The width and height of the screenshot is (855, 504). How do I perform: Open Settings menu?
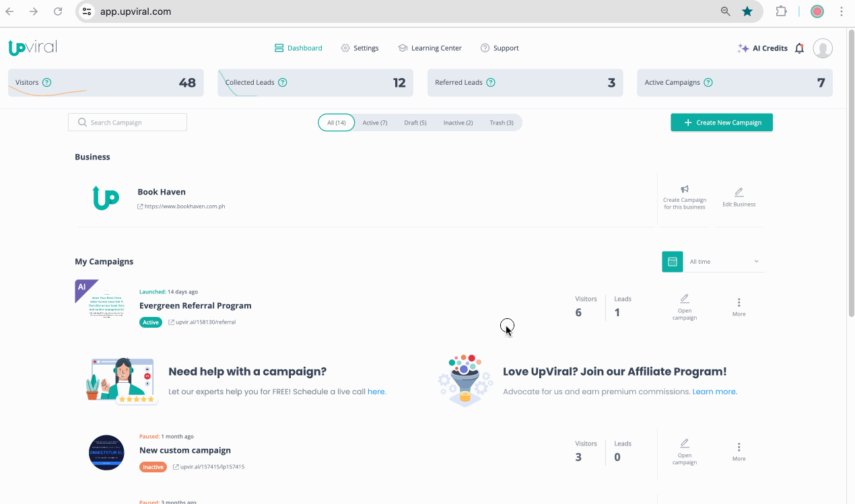360,48
